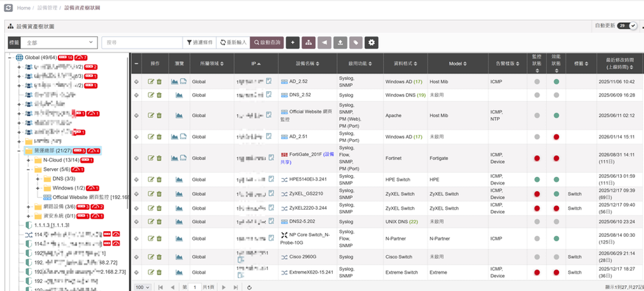This screenshot has height=291, width=644.
Task: Delete the DNS_2.52 row via trash icon
Action: [159, 95]
